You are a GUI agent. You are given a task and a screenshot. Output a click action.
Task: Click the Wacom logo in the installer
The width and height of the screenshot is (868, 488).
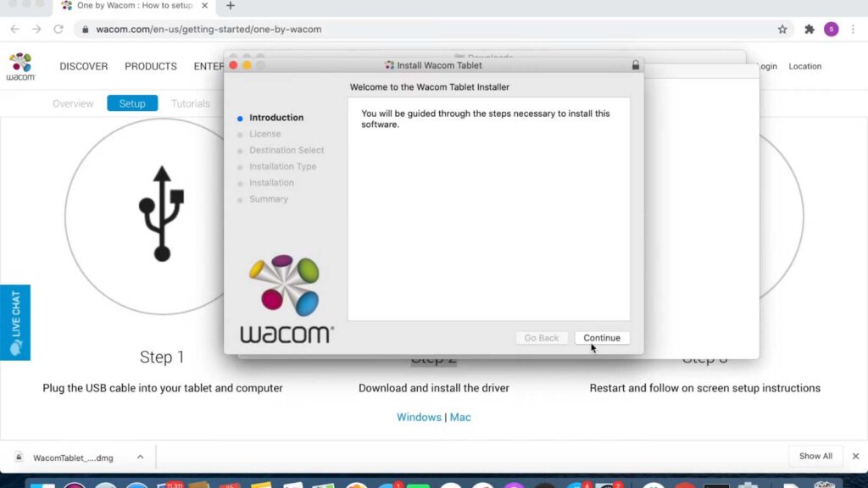tap(287, 299)
